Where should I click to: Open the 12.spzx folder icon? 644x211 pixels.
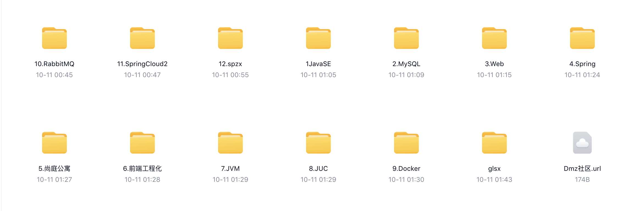[x=230, y=38]
